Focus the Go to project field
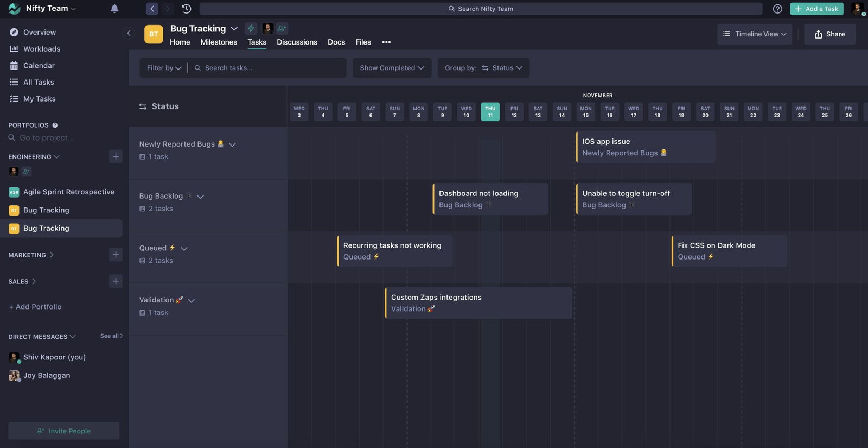Image resolution: width=868 pixels, height=448 pixels. (46, 138)
